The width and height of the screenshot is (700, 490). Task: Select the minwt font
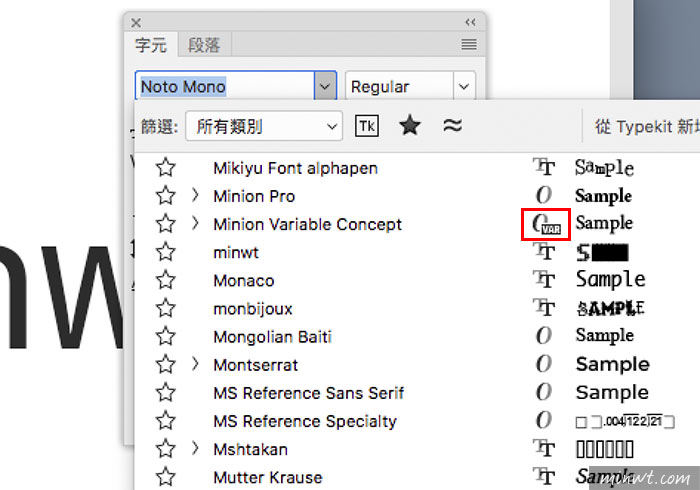236,253
